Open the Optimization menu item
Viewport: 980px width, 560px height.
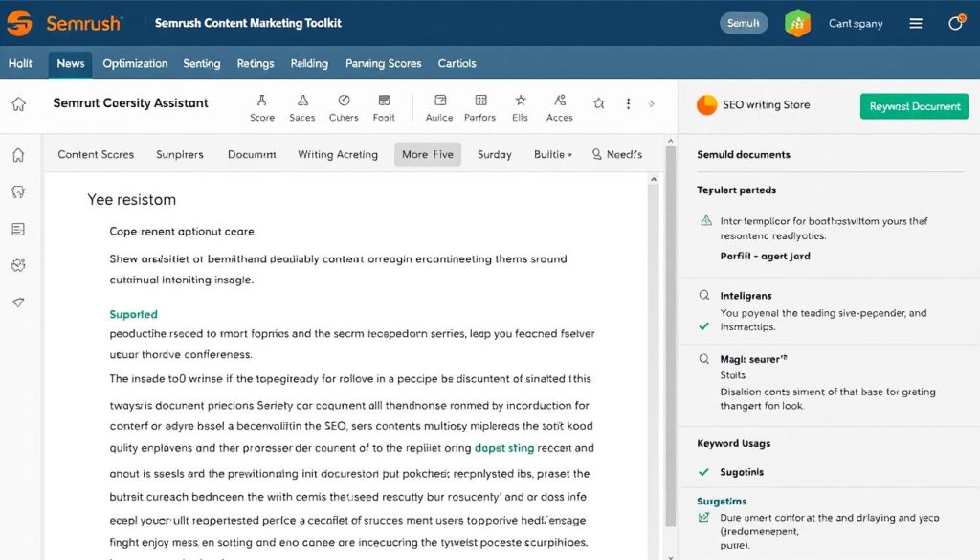coord(134,63)
